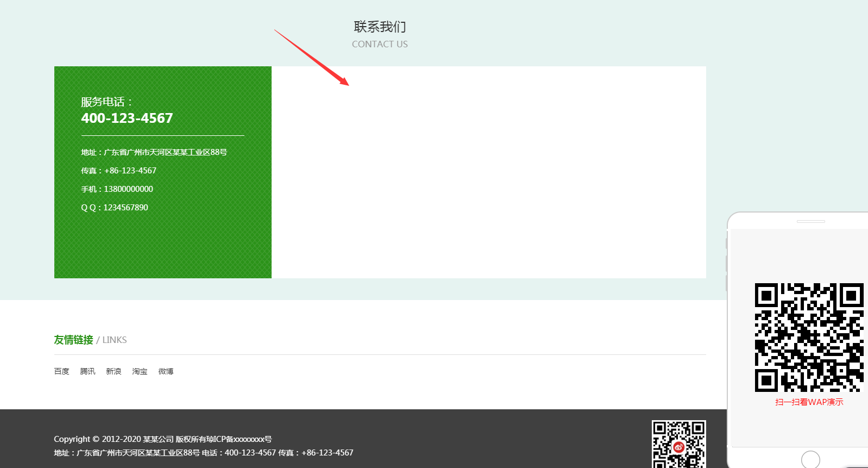Click the 扫一扫看WAP演示 caption
This screenshot has height=468, width=868.
pos(809,402)
